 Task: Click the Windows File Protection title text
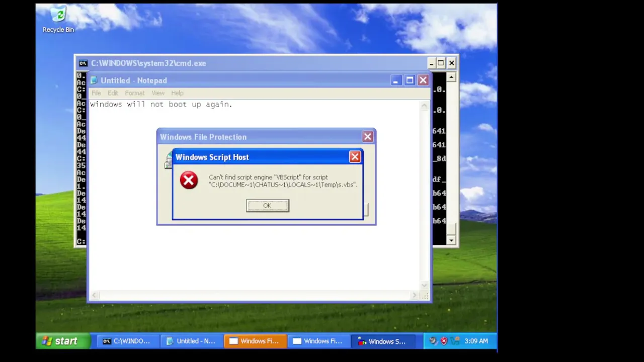point(203,137)
